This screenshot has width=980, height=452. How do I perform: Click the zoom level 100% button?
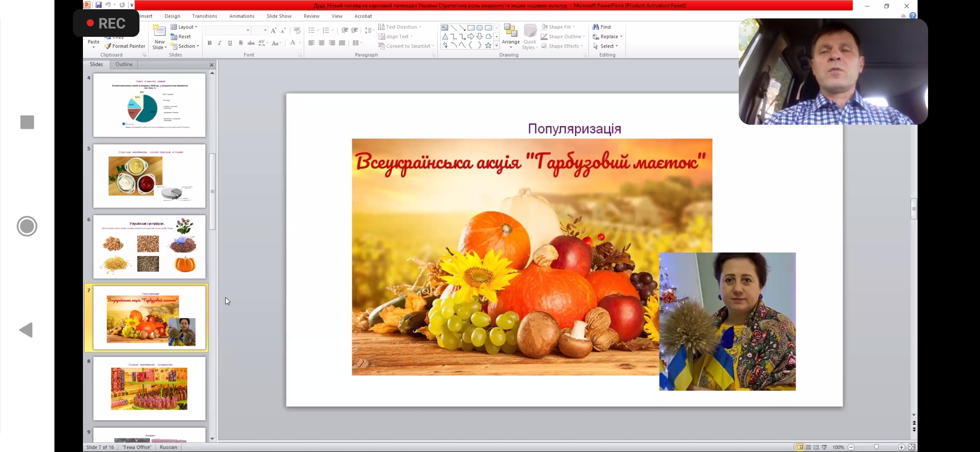838,447
